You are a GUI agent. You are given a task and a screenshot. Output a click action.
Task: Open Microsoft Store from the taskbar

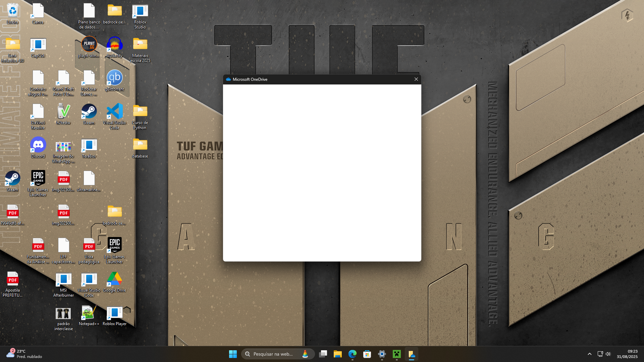point(367,354)
